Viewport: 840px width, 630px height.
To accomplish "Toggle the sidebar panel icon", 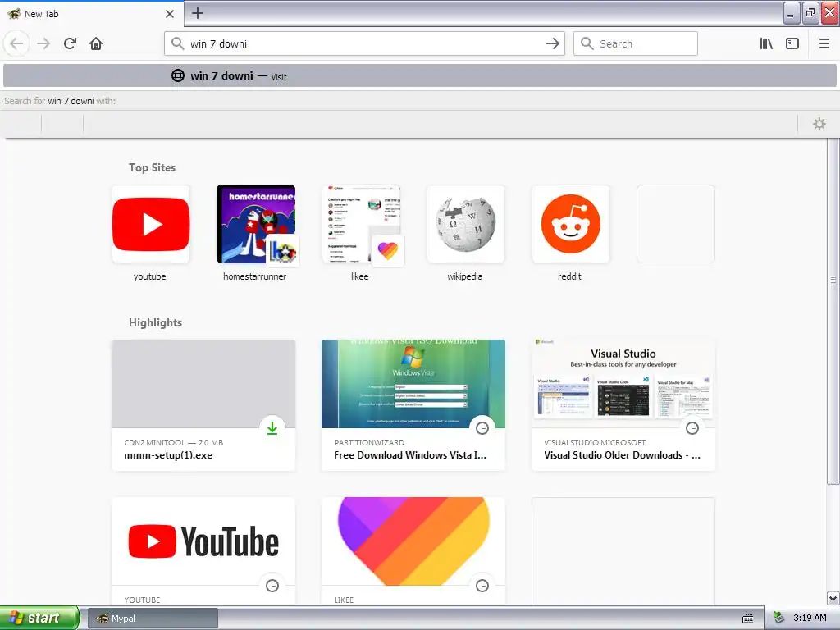I will [792, 43].
